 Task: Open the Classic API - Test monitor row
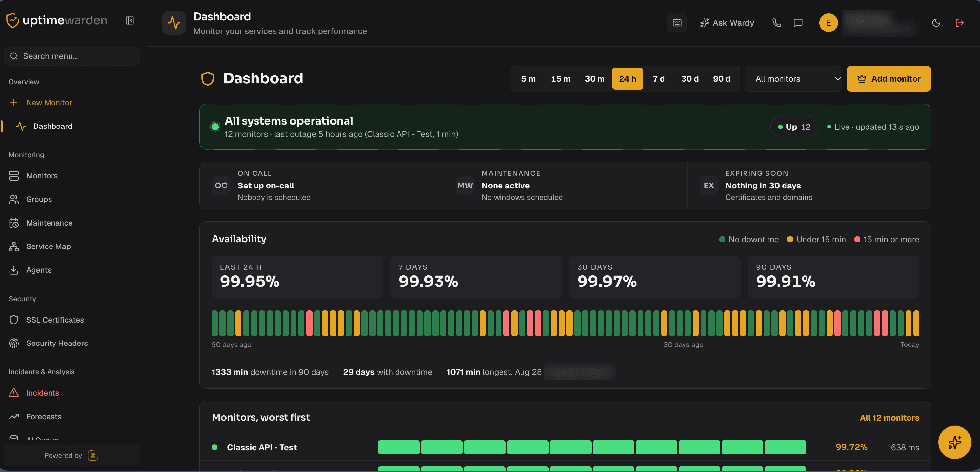pos(565,447)
